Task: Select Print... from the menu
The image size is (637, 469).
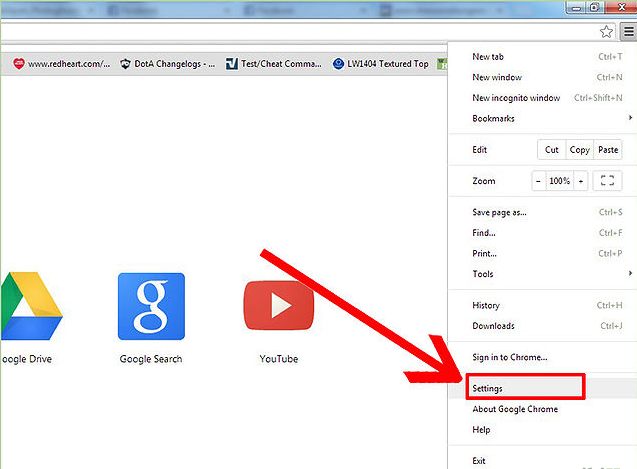Action: click(x=542, y=254)
